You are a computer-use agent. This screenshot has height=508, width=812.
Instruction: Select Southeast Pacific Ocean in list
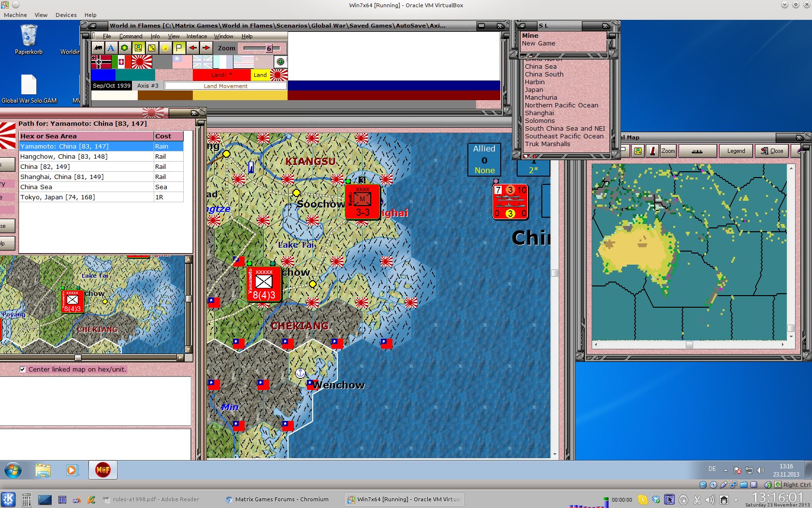click(564, 136)
